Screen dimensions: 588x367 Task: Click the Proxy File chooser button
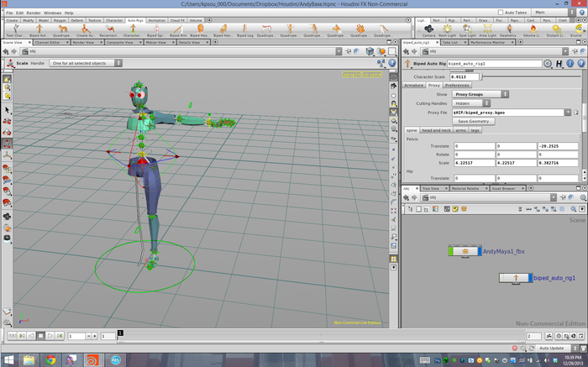576,113
